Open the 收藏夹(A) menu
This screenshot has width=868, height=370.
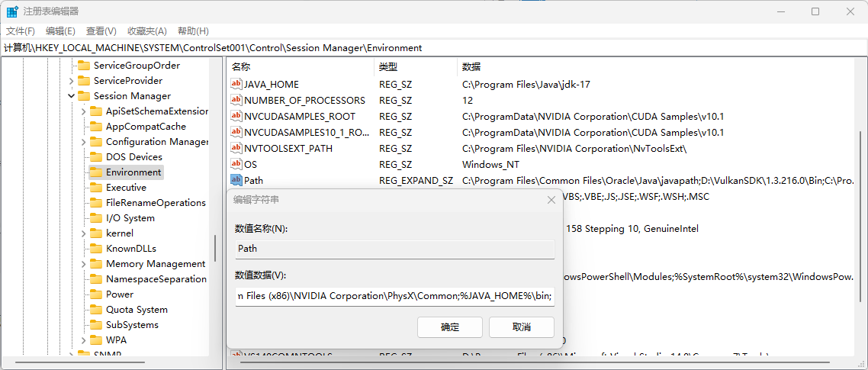click(146, 31)
